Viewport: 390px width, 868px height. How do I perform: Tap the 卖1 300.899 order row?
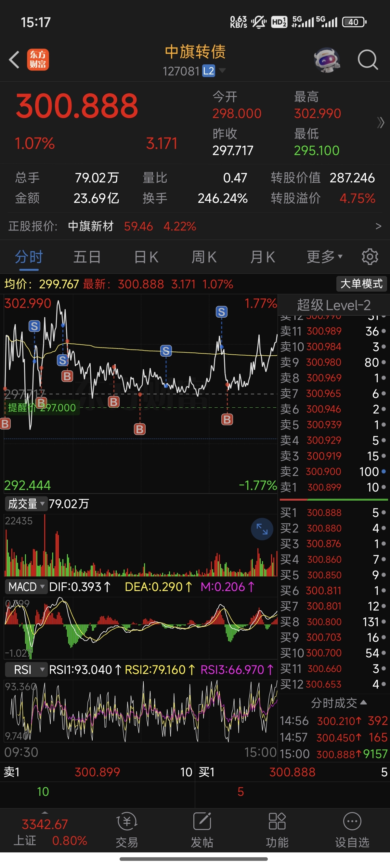pos(334,487)
